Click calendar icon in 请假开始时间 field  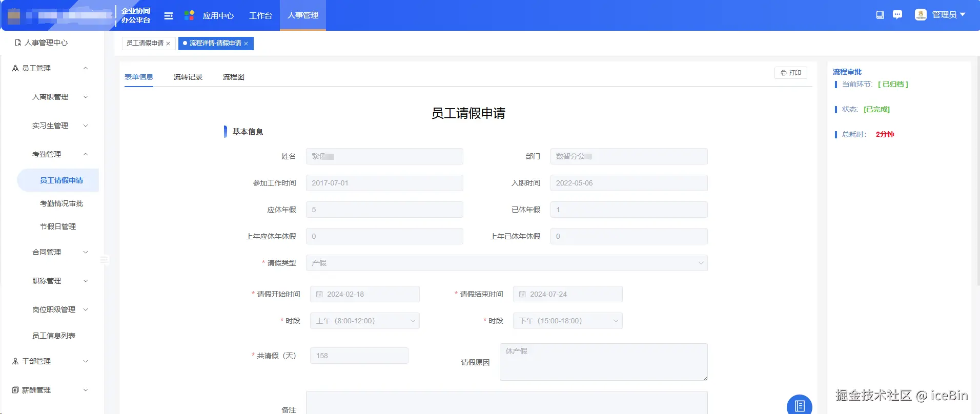(319, 294)
